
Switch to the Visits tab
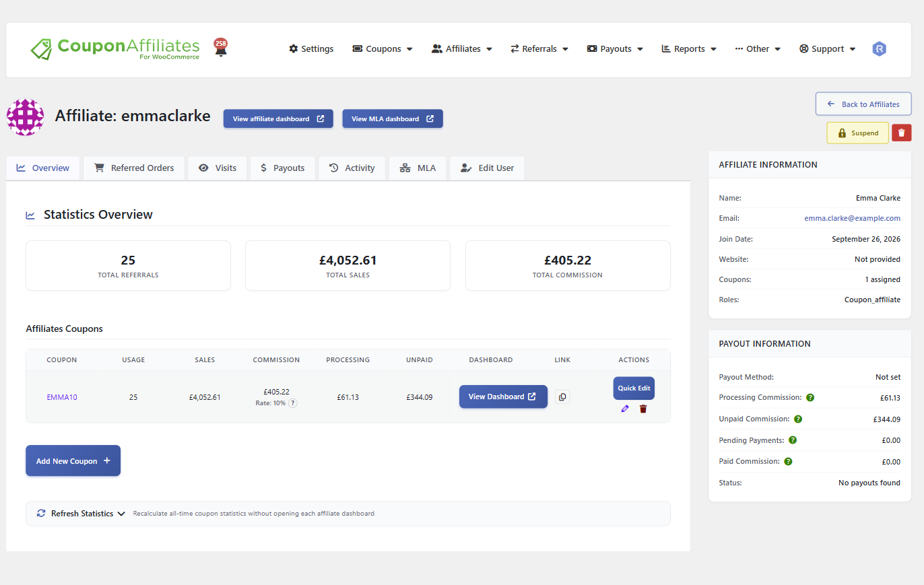click(218, 168)
